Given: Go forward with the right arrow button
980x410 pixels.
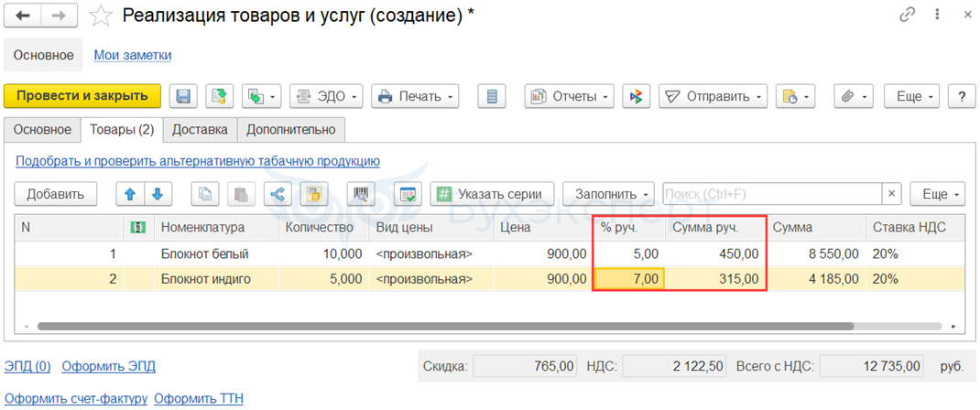Looking at the screenshot, I should pyautogui.click(x=60, y=16).
